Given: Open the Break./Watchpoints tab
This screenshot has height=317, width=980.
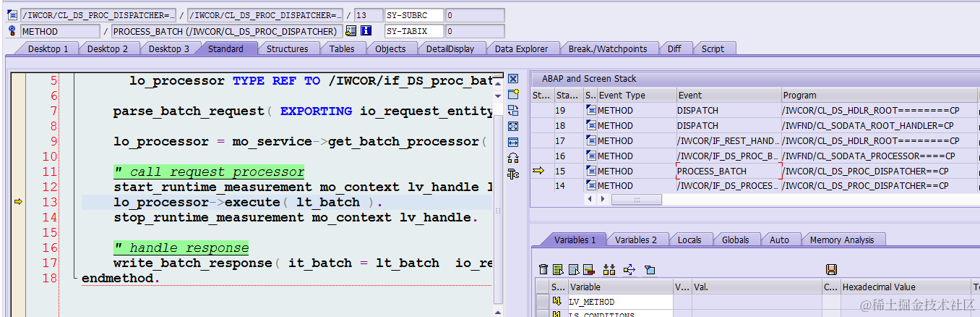Looking at the screenshot, I should click(x=607, y=48).
